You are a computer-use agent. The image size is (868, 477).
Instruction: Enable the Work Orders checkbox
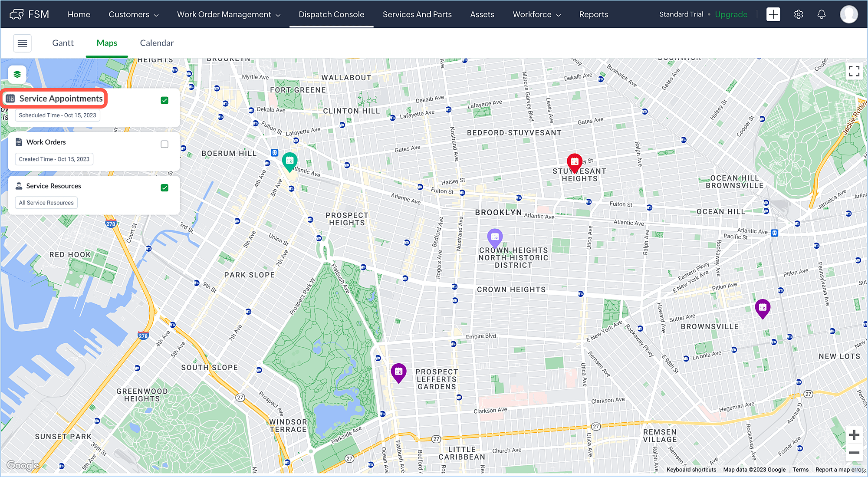click(164, 144)
